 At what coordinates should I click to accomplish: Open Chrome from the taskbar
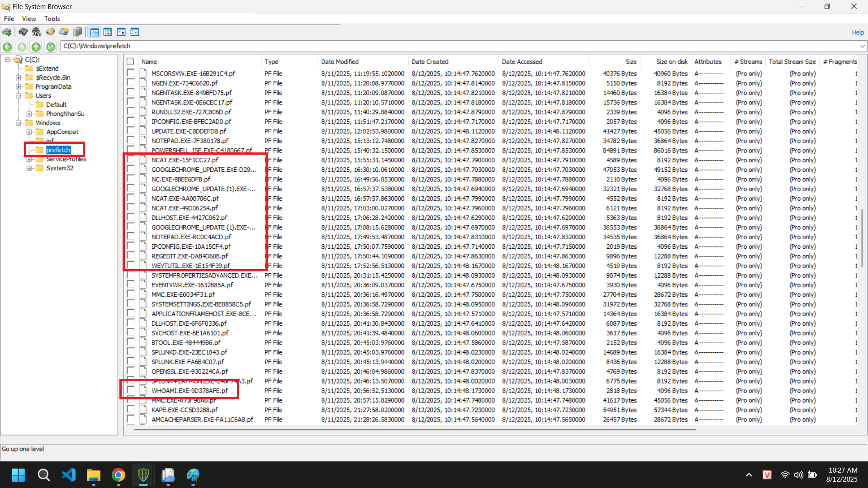119,475
